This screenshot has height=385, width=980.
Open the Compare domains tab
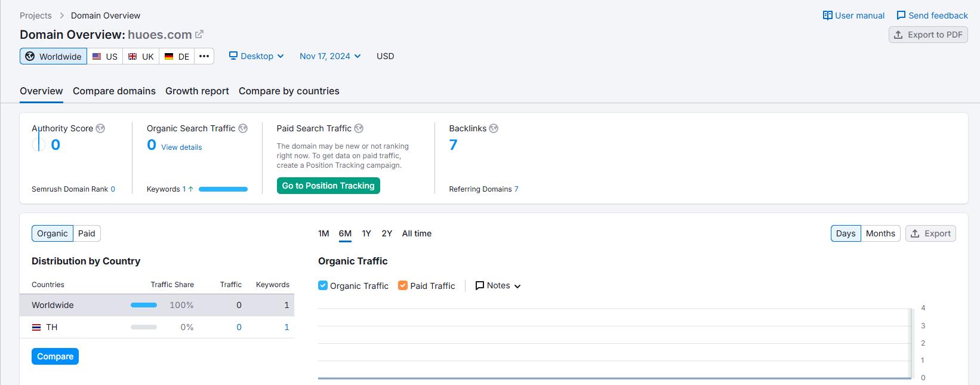coord(114,91)
